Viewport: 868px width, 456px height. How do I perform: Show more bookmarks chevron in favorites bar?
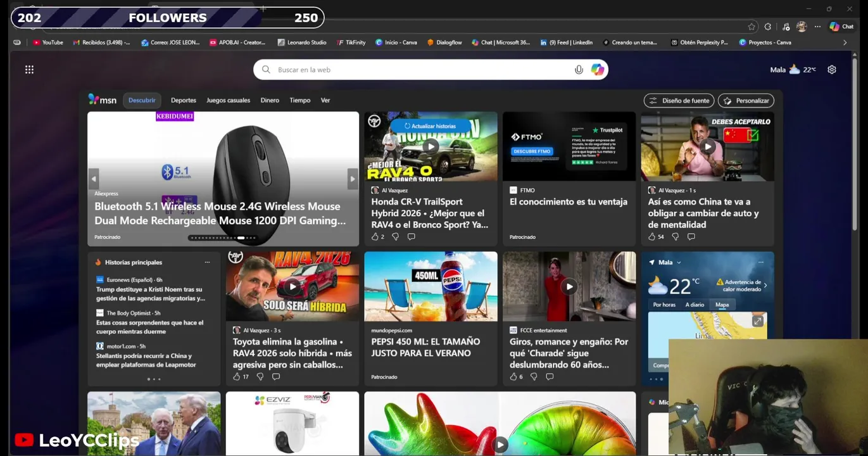pyautogui.click(x=845, y=42)
